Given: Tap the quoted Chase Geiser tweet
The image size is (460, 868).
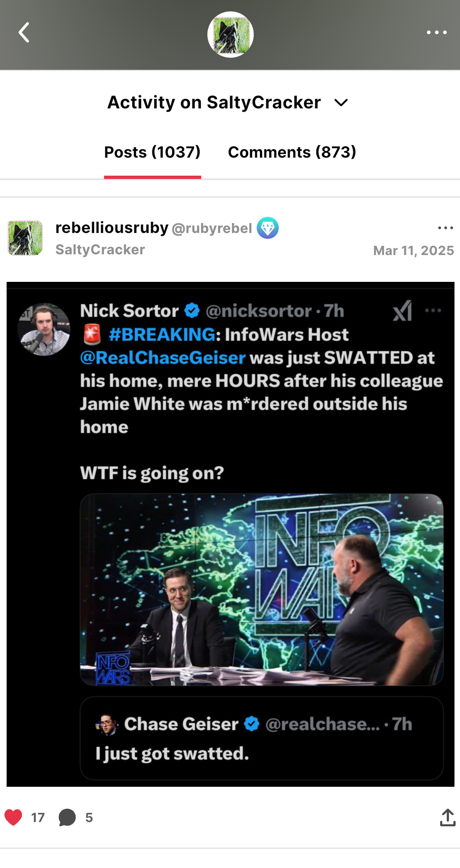Looking at the screenshot, I should pos(261,738).
